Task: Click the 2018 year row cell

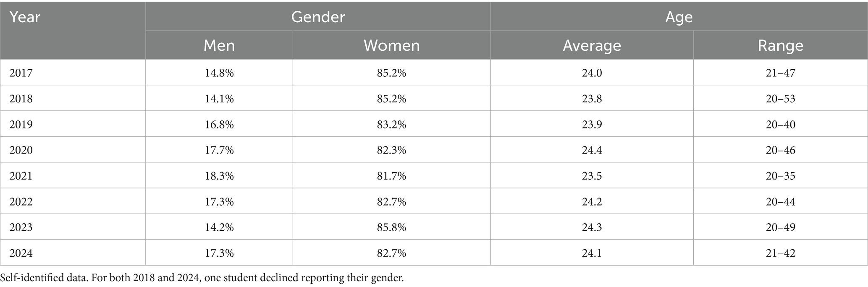Action: coord(21,99)
